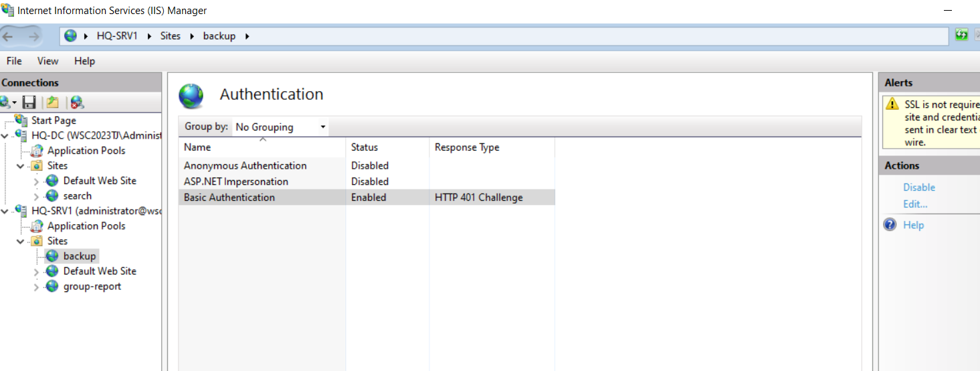Expand the group-report site node

pyautogui.click(x=36, y=287)
